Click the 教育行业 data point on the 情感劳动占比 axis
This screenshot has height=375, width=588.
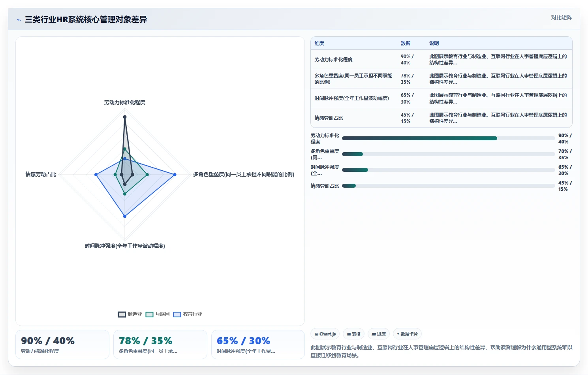point(96,175)
